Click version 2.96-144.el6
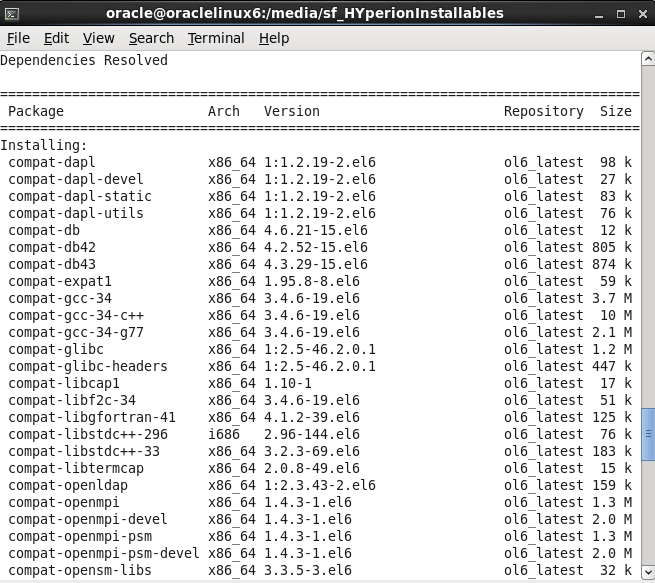 click(x=312, y=435)
